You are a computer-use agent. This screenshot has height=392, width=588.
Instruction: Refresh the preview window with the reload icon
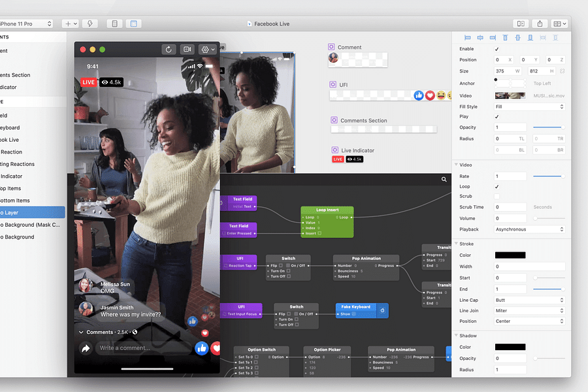pos(169,49)
